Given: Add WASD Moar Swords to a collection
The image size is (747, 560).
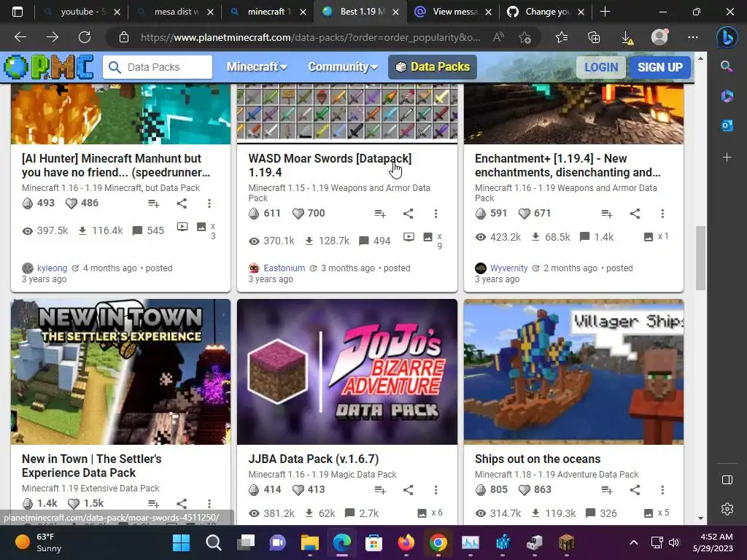Looking at the screenshot, I should pos(379,214).
